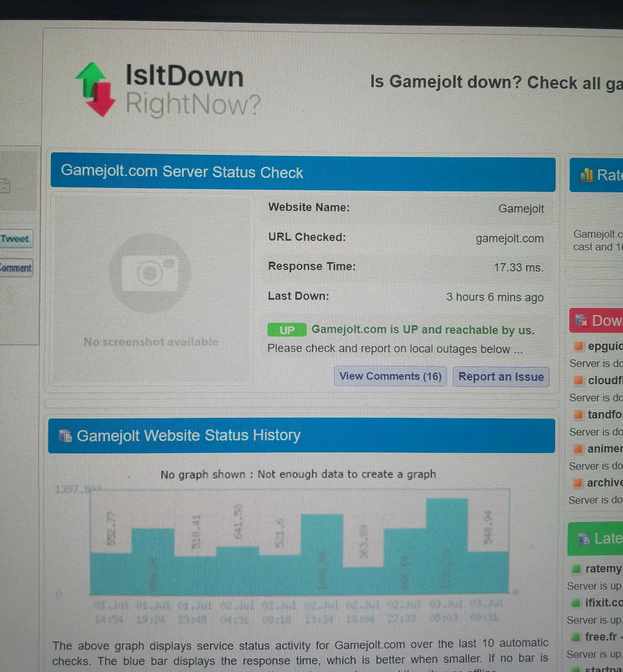The height and width of the screenshot is (672, 623).
Task: Click the gamejolt.com URL Checked value
Action: point(509,239)
